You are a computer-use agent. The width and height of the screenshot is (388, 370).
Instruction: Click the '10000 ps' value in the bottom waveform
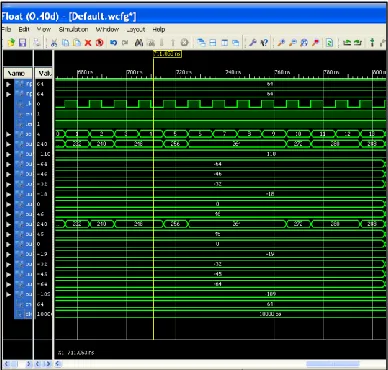tap(270, 314)
